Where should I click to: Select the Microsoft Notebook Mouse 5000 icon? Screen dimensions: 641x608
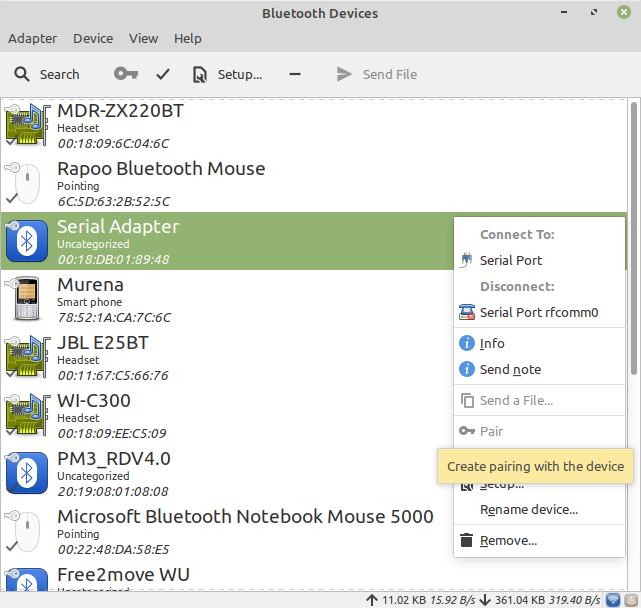click(x=24, y=531)
